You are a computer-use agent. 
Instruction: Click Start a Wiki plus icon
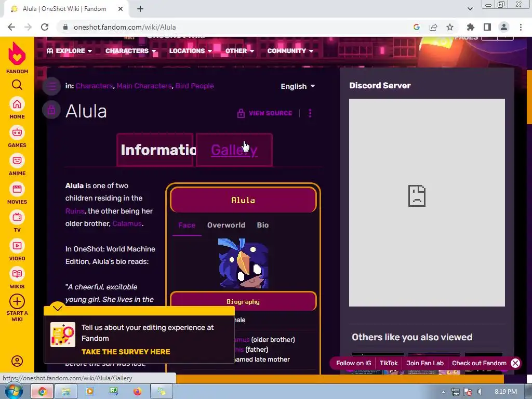tap(17, 301)
